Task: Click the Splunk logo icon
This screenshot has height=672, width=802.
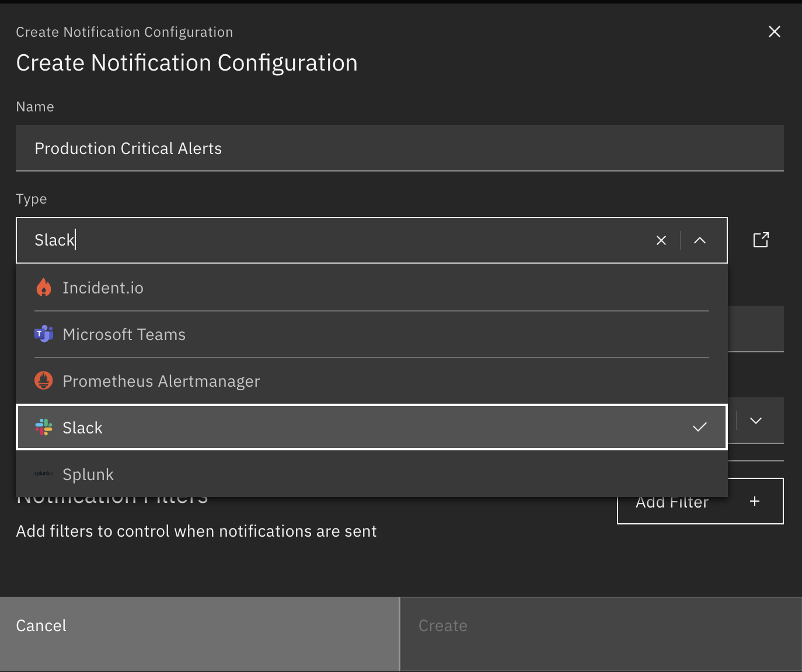Action: click(44, 474)
